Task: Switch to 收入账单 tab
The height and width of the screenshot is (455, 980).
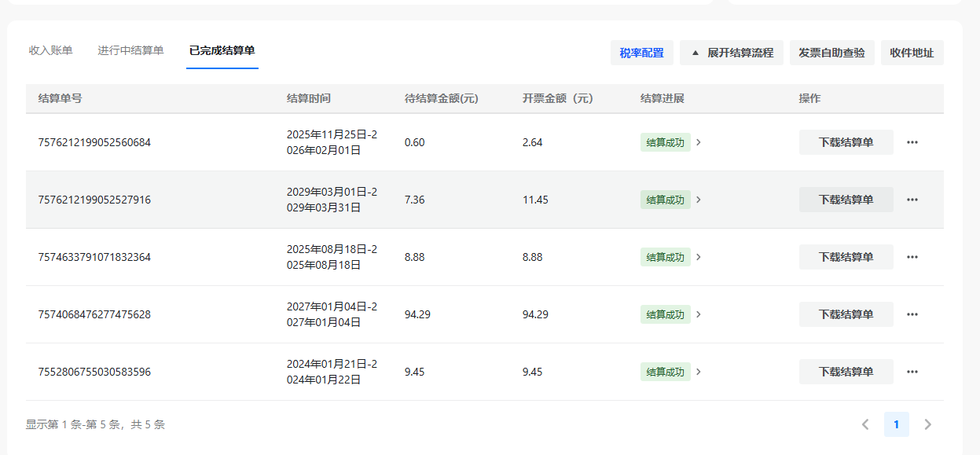Action: pyautogui.click(x=50, y=50)
